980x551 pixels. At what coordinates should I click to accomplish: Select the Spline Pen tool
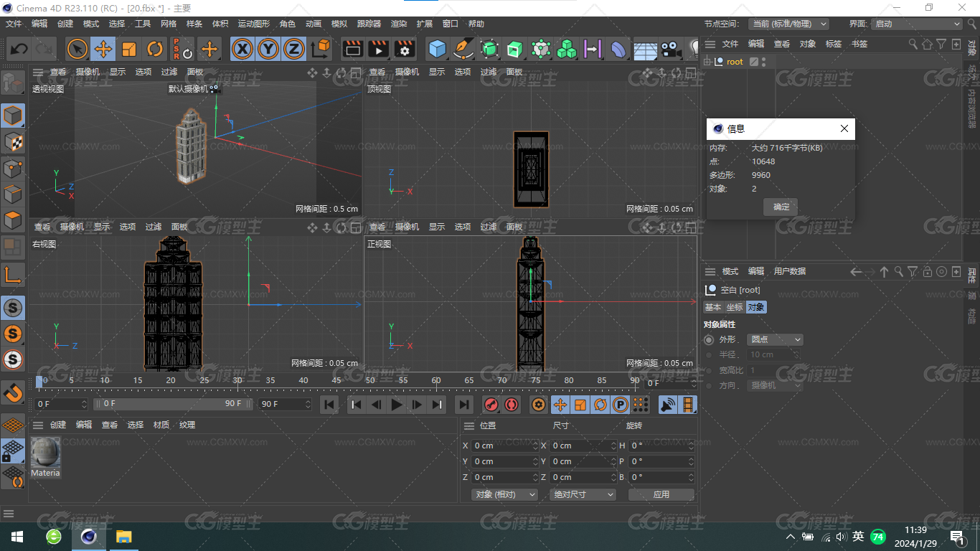click(463, 49)
